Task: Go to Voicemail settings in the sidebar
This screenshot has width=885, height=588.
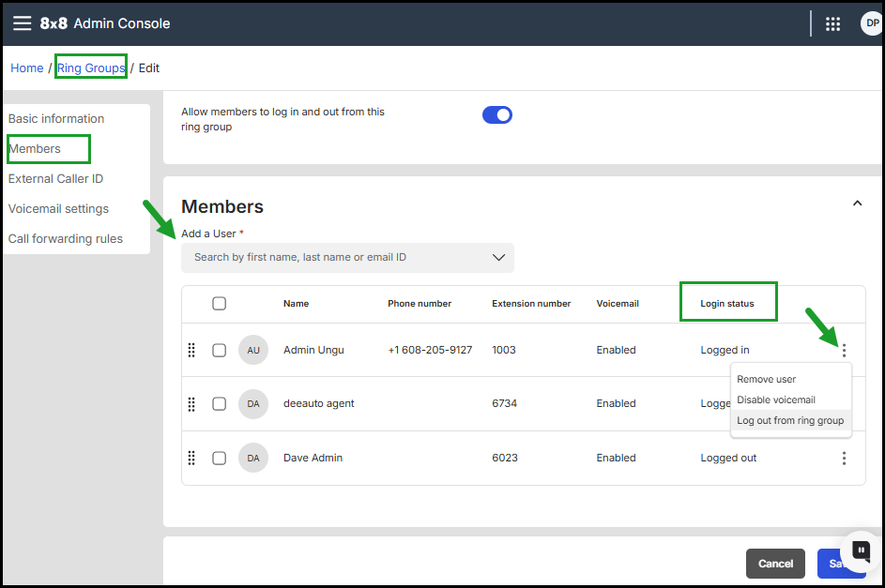Action: pyautogui.click(x=58, y=209)
